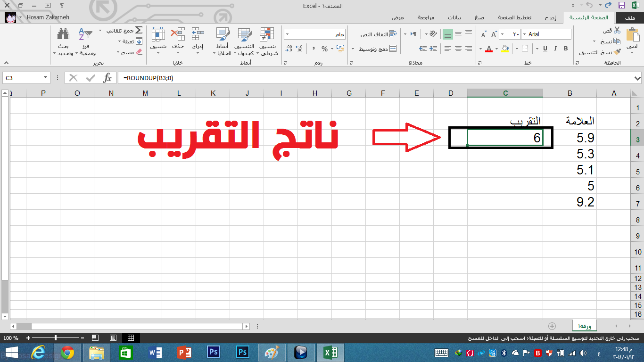
Task: Click the Cancel formula X icon
Action: 73,78
